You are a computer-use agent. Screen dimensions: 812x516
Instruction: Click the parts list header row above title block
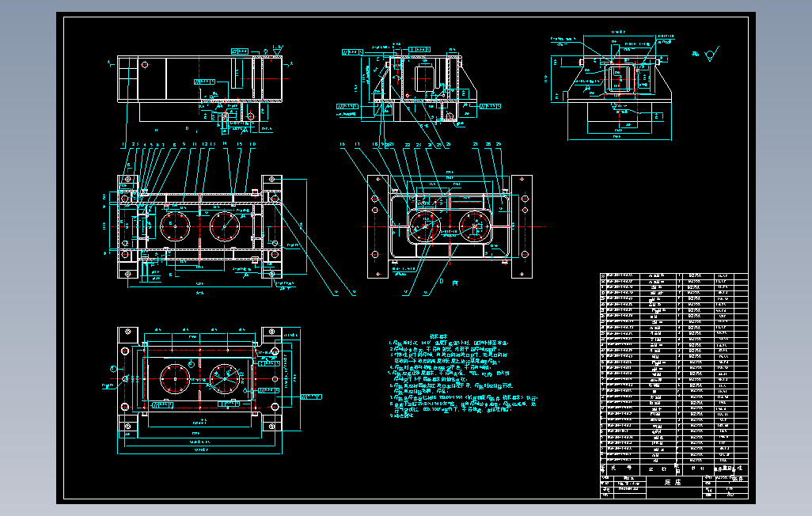(x=674, y=469)
